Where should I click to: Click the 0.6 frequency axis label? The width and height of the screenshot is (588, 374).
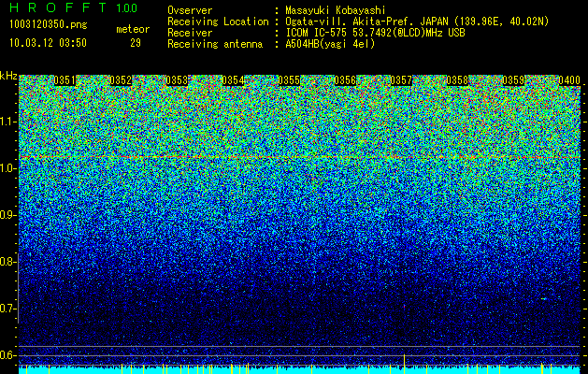[7, 355]
